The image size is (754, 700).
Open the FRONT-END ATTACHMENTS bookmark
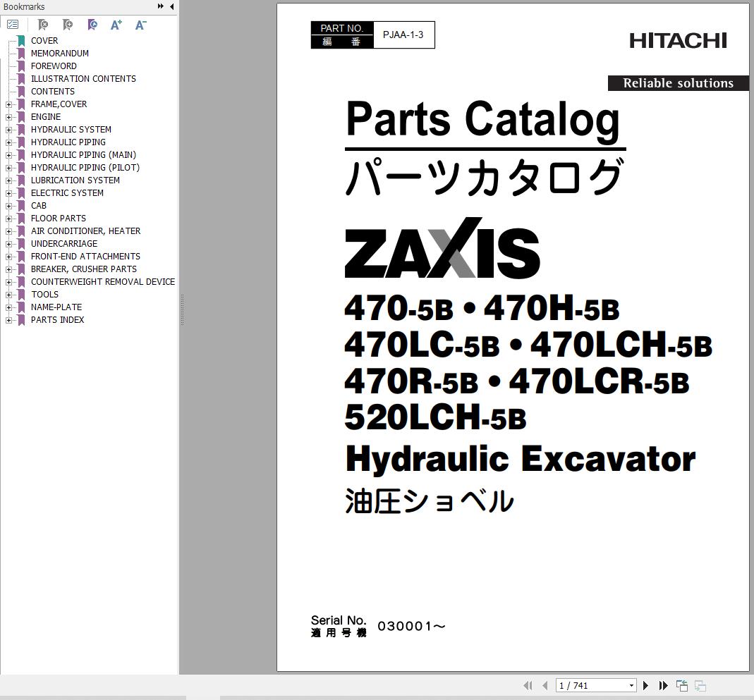(85, 257)
